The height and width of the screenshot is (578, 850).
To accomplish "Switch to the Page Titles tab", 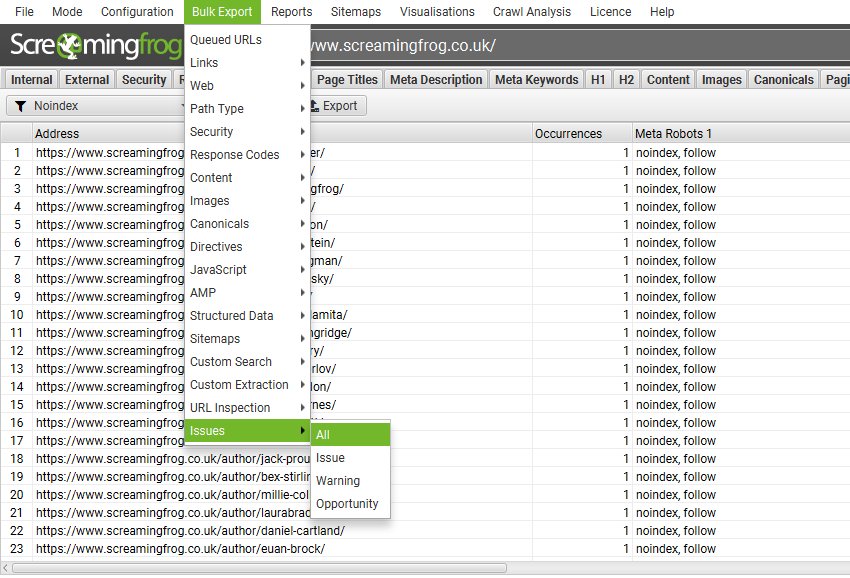I will point(347,80).
